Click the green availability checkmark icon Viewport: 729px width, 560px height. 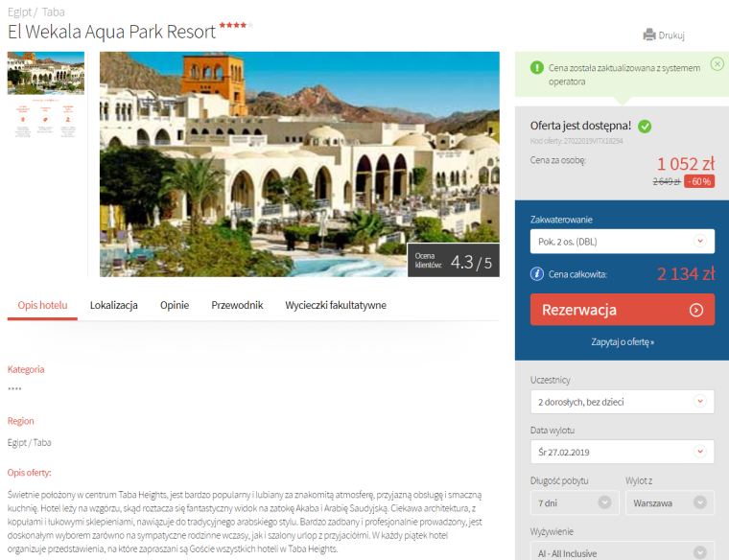(645, 126)
